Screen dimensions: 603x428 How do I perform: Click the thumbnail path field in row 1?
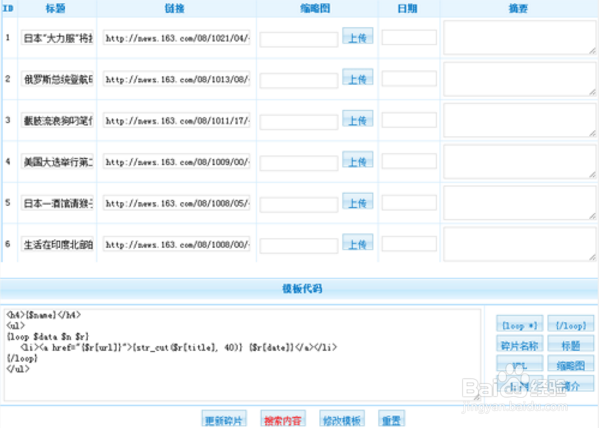click(299, 40)
